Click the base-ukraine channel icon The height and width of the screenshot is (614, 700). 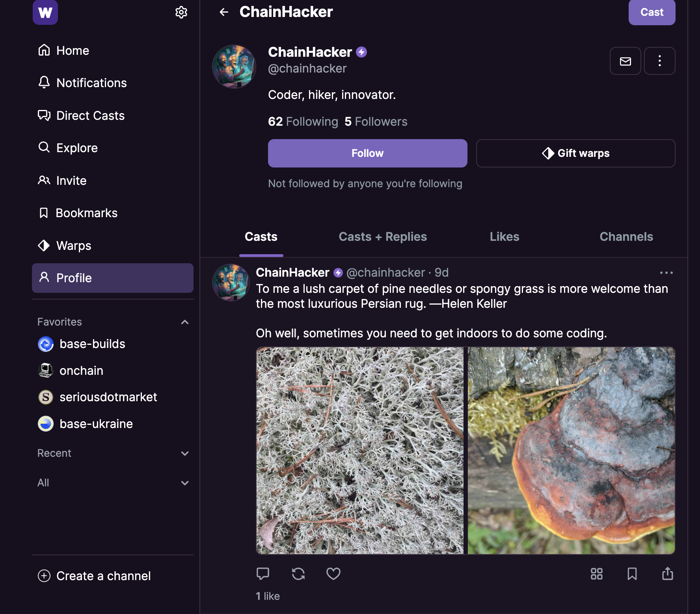coord(46,424)
